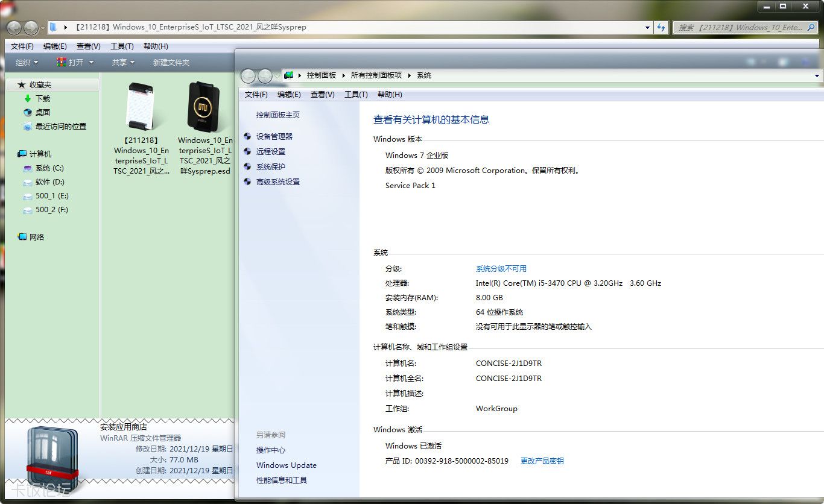Image resolution: width=824 pixels, height=504 pixels.
Task: Click processor i5-3470 value text
Action: (568, 283)
